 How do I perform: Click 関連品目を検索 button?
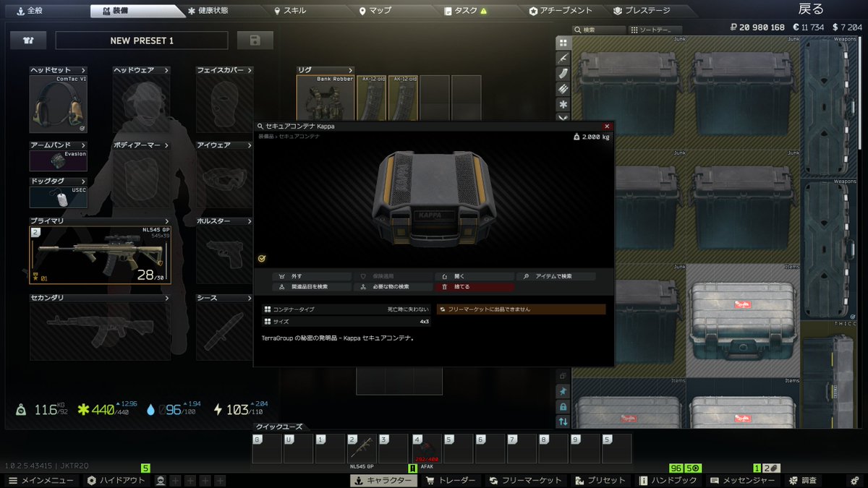coord(312,287)
